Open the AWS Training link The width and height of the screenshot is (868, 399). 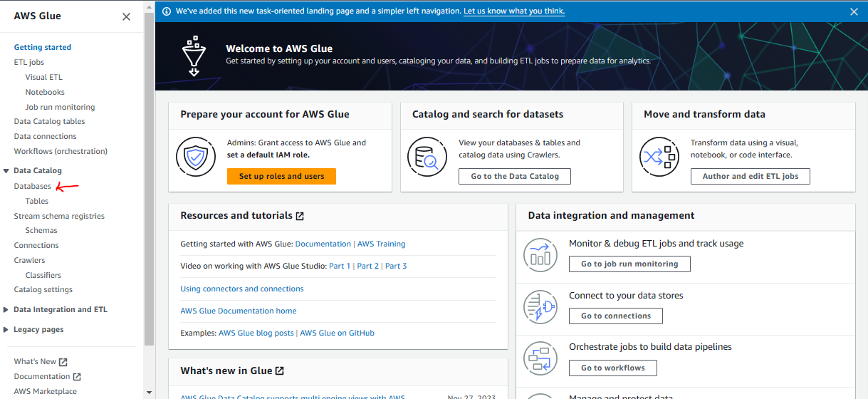point(382,244)
